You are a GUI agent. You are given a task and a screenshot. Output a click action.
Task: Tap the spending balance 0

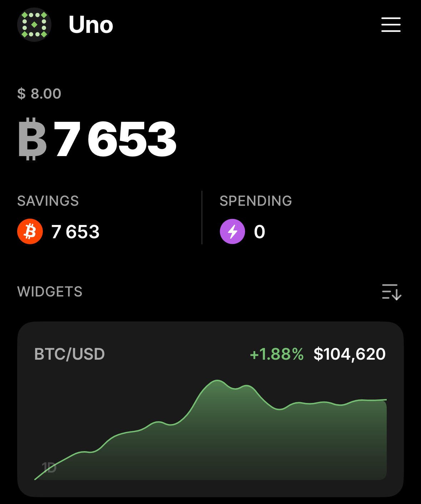point(260,231)
